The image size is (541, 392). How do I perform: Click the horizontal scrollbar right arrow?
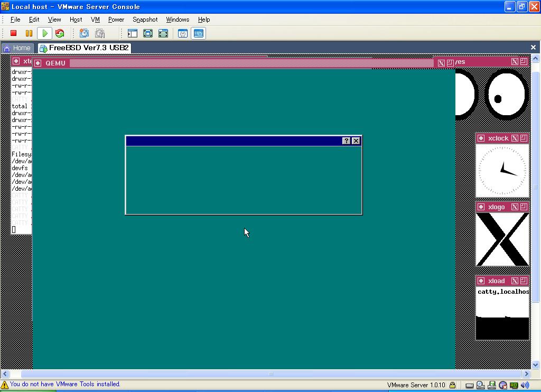click(x=527, y=374)
